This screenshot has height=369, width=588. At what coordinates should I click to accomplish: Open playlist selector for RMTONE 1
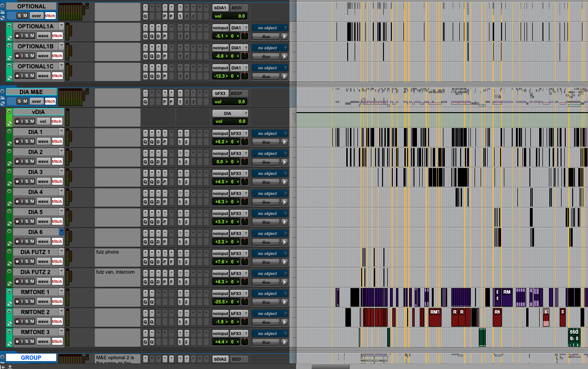pos(61,292)
